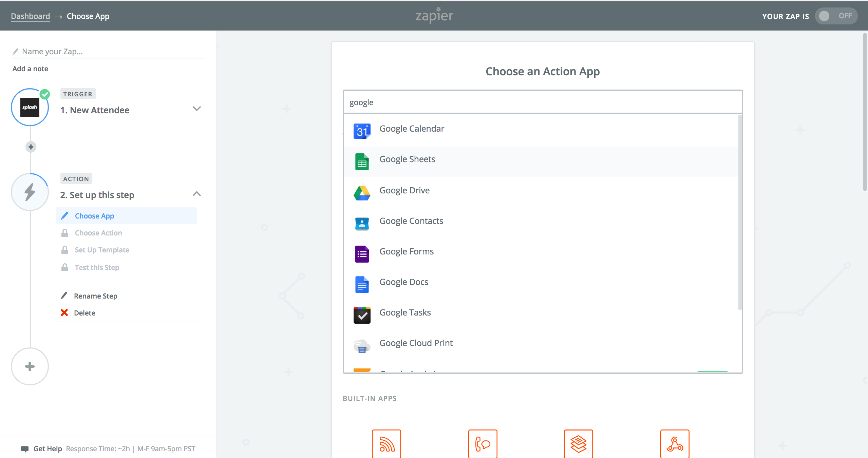Open the Webhooks built-in app icon
Viewport: 868px width, 458px height.
tap(675, 444)
